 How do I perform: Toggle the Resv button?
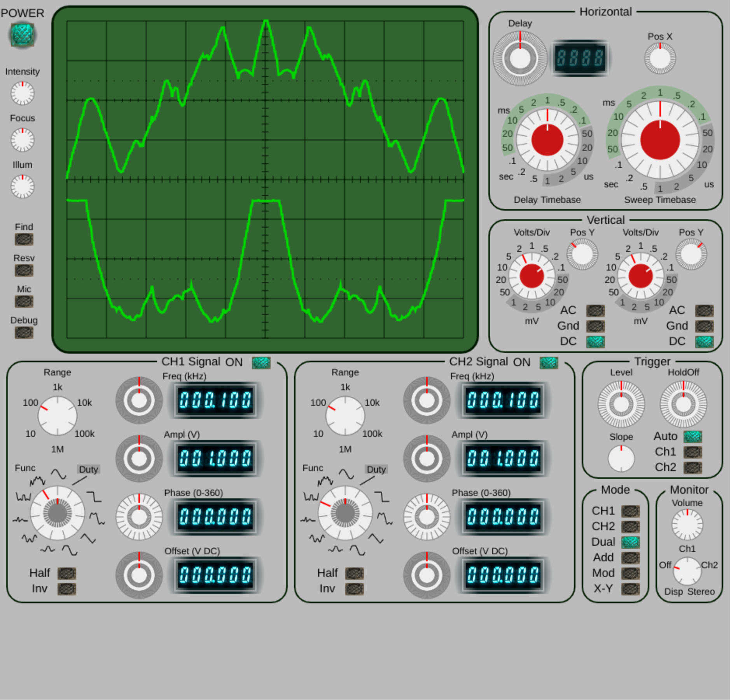click(x=24, y=271)
